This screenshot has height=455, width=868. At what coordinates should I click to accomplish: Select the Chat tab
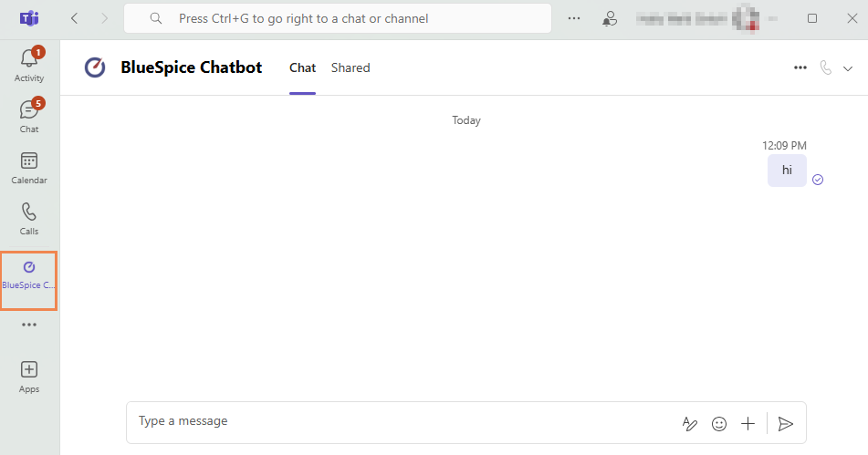302,67
